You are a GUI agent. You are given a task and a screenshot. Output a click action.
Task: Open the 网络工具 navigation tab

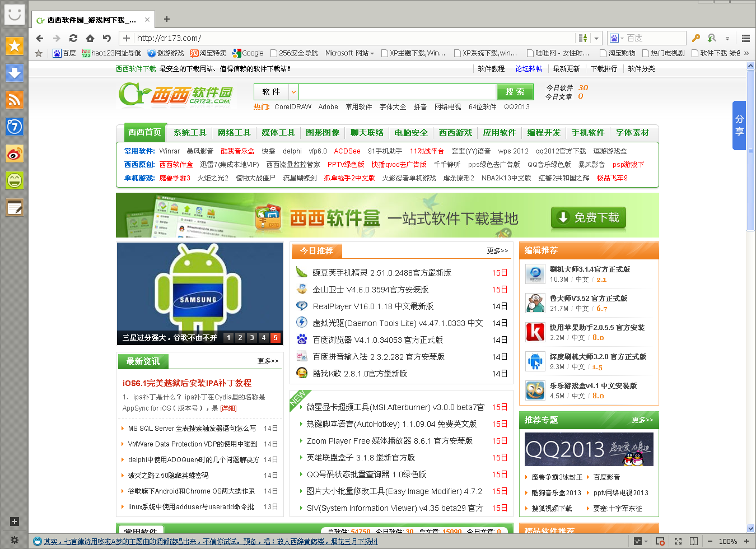coord(234,133)
